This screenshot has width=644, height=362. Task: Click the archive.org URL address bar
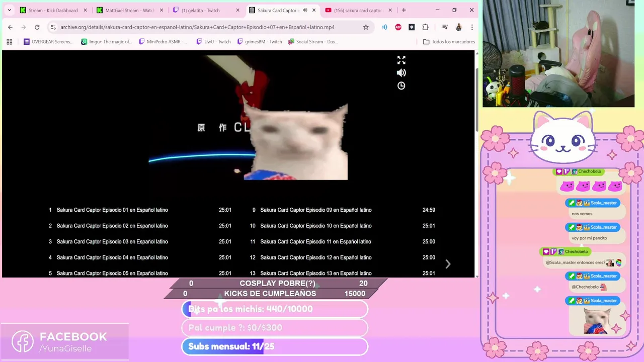[197, 27]
